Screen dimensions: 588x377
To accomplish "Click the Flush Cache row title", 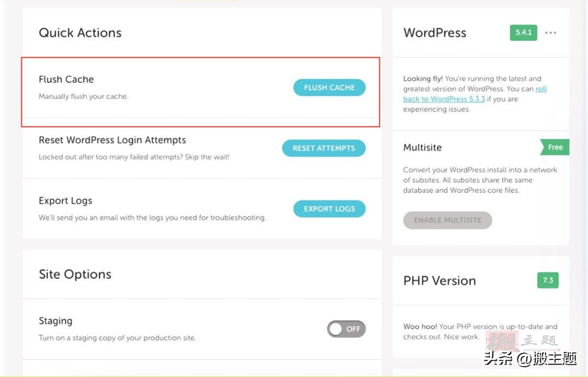I will coord(66,79).
